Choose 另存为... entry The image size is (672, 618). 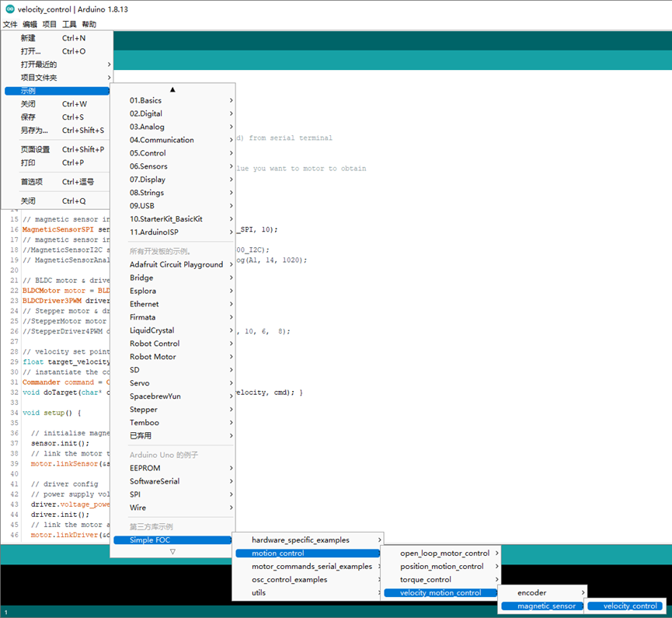click(x=57, y=131)
